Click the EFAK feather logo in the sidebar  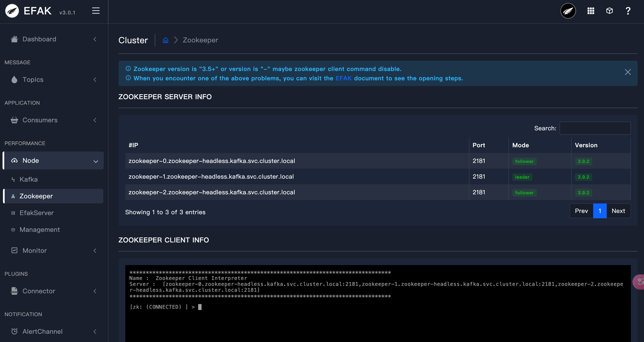click(x=12, y=11)
